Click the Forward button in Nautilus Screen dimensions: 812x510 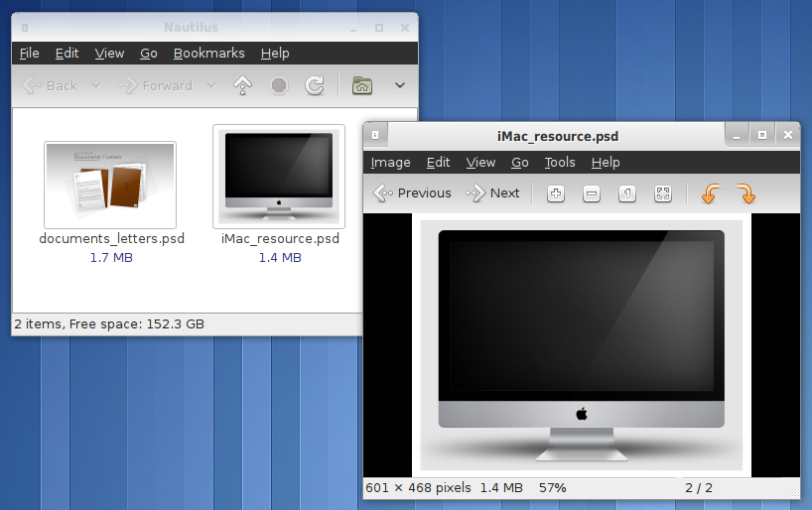click(x=155, y=85)
